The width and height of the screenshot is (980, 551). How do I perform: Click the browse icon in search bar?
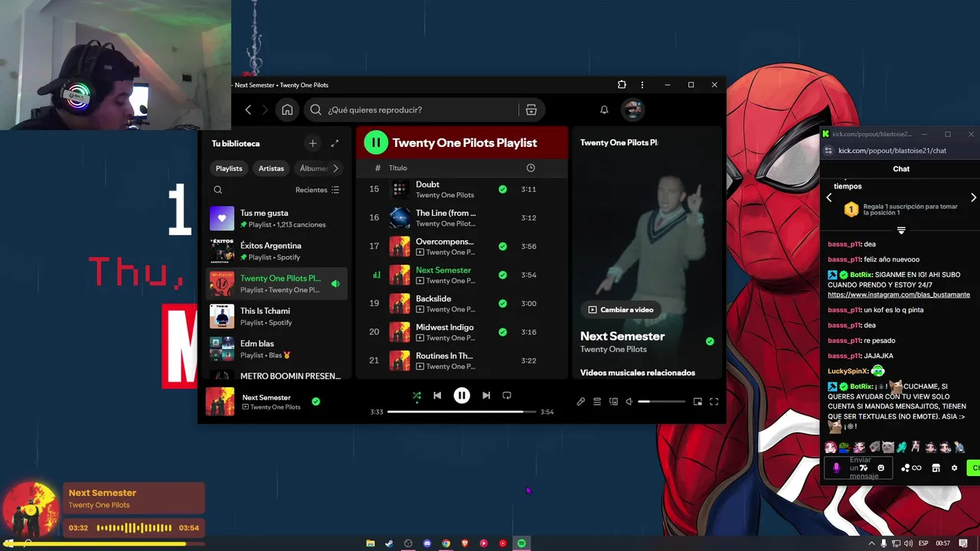[x=531, y=109]
